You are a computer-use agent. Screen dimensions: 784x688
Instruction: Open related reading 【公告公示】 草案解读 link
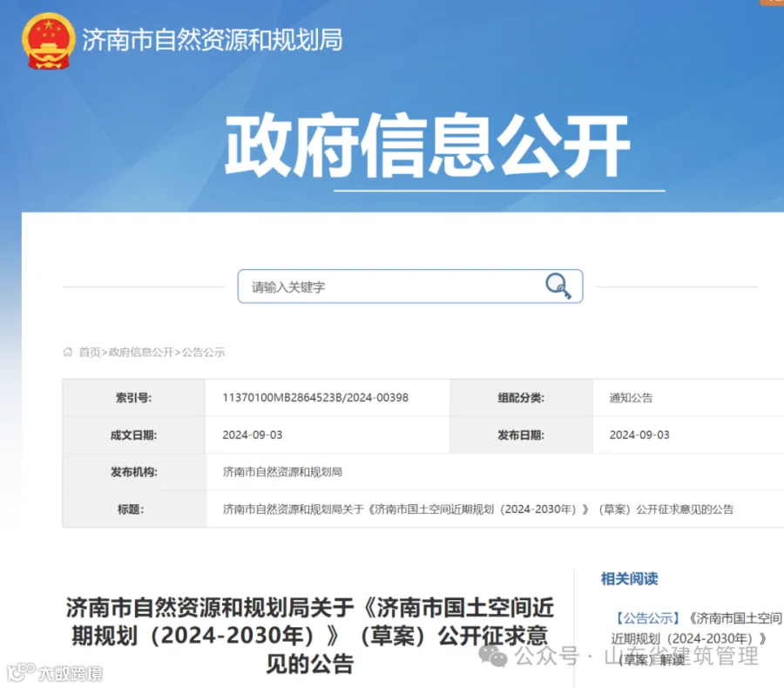coord(696,639)
